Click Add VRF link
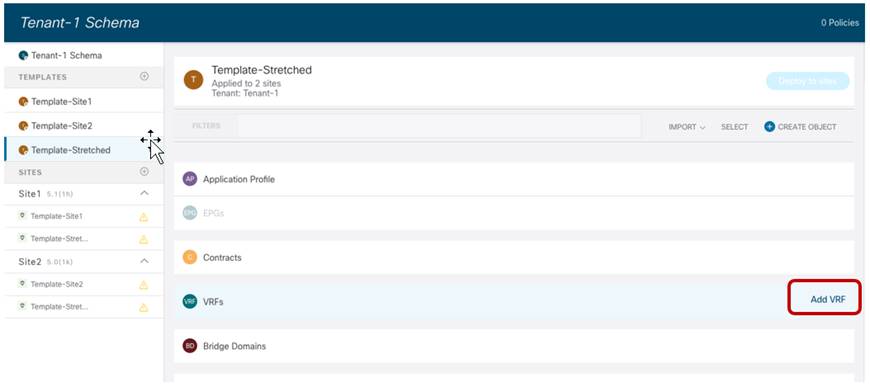This screenshot has height=392, width=870. coord(828,299)
